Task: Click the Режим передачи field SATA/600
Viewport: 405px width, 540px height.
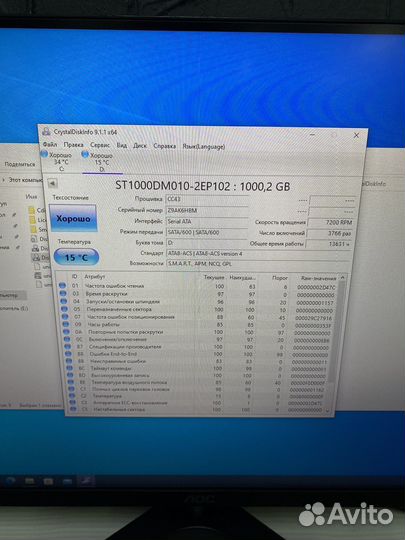Action: pyautogui.click(x=207, y=232)
